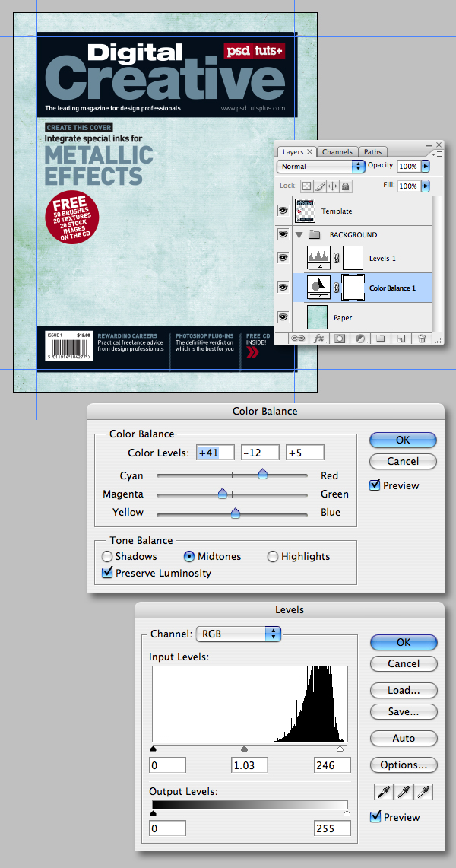
Task: Click the link layers icon in Layers panel
Action: point(299,339)
